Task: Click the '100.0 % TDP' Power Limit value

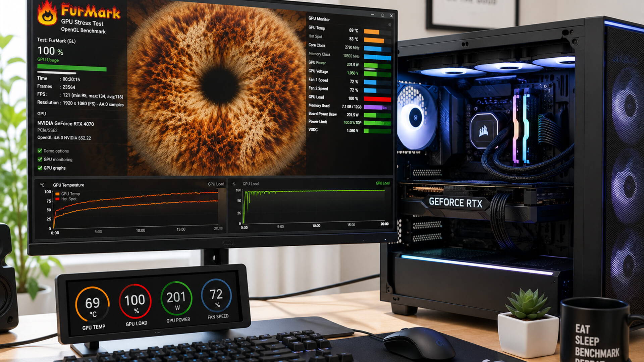Action: [353, 123]
